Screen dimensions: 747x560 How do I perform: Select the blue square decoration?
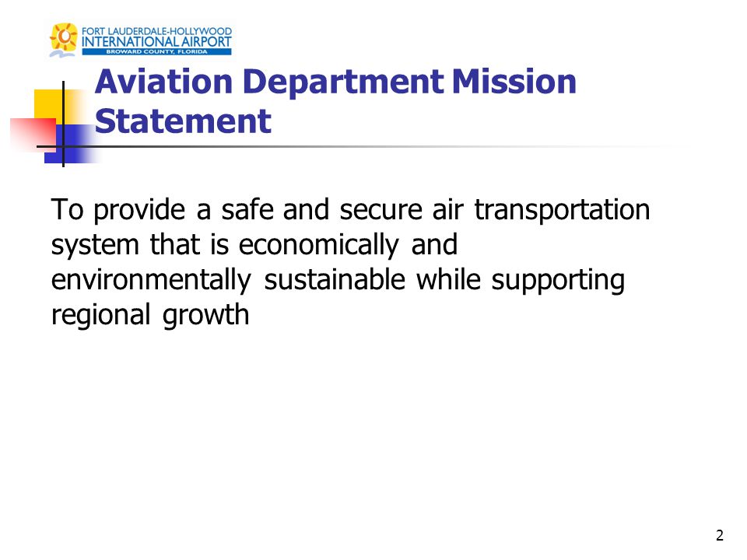71,145
